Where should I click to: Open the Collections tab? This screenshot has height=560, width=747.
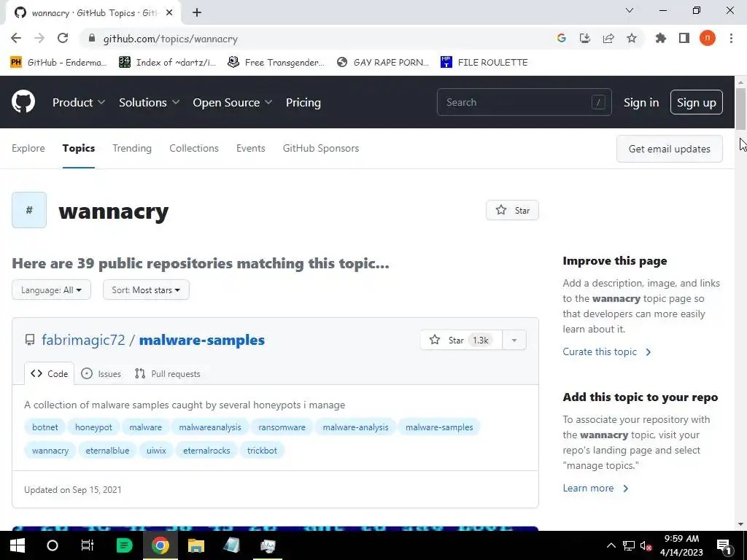tap(194, 148)
